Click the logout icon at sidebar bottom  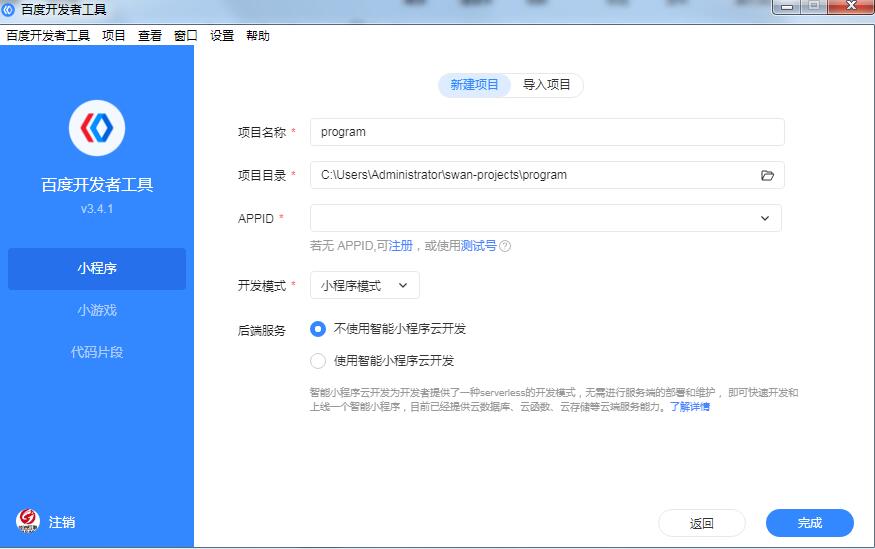27,521
